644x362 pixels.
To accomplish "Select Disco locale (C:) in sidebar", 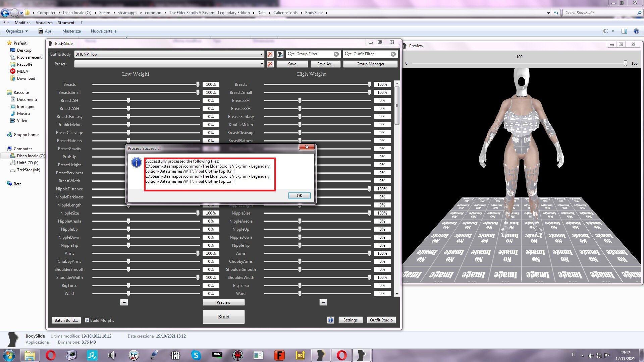I will coord(27,156).
